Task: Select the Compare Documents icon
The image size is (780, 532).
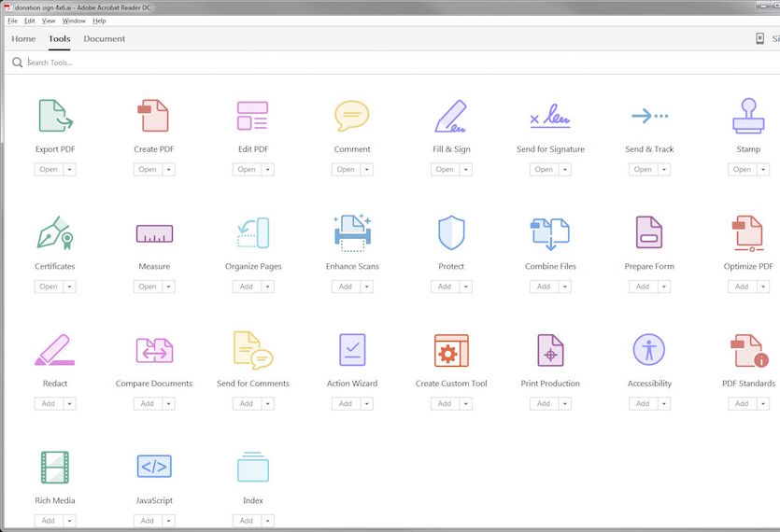Action: click(154, 350)
